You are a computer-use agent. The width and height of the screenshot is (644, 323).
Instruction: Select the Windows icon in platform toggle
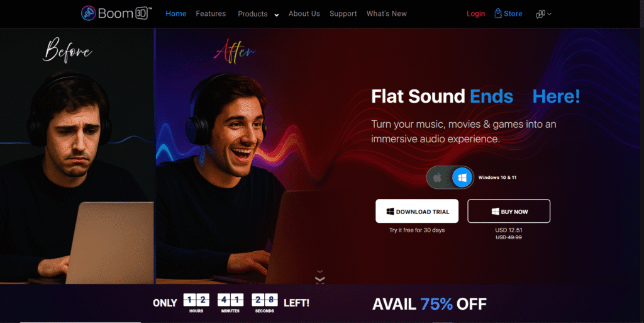462,178
